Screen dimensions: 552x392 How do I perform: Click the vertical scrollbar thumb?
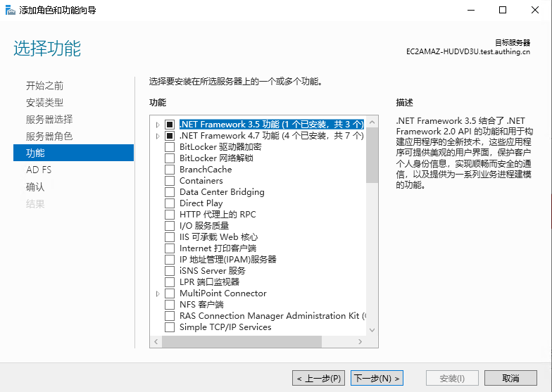[x=372, y=155]
